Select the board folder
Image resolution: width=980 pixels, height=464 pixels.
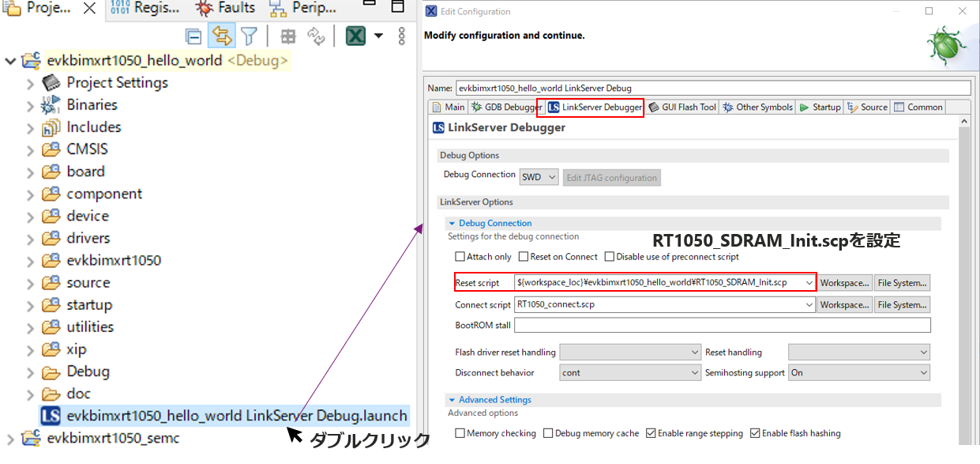pos(85,172)
